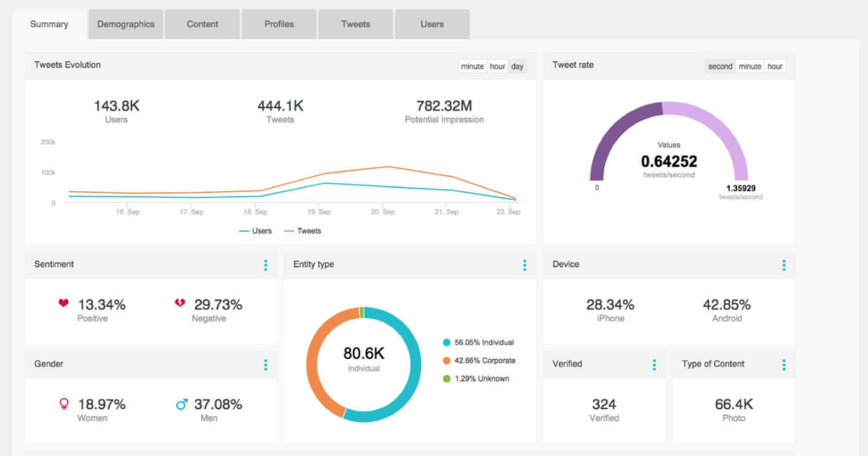Click the positive sentiment heart icon
The height and width of the screenshot is (456, 868).
(x=64, y=304)
